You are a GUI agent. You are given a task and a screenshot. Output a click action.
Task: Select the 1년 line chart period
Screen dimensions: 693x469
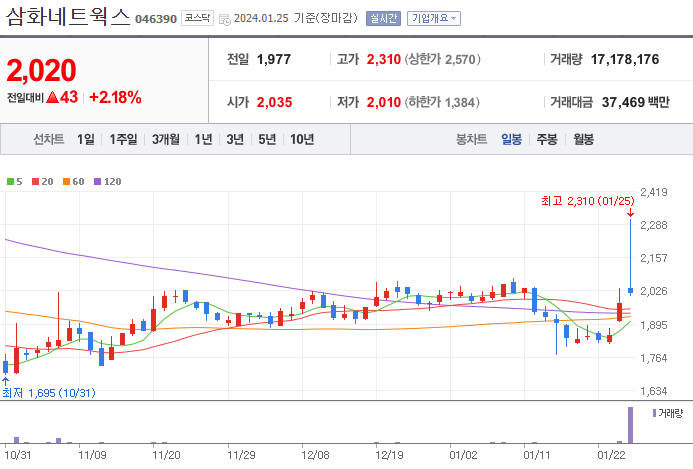203,140
